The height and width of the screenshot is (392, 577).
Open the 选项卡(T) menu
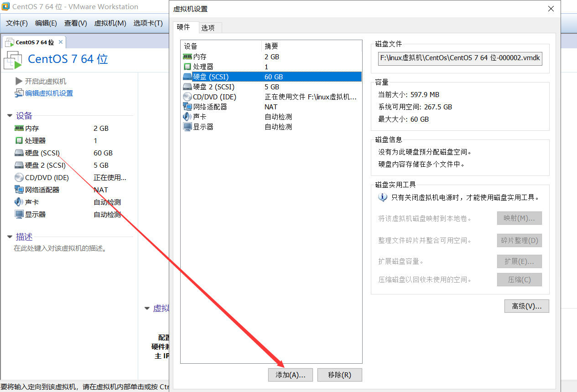pyautogui.click(x=148, y=23)
